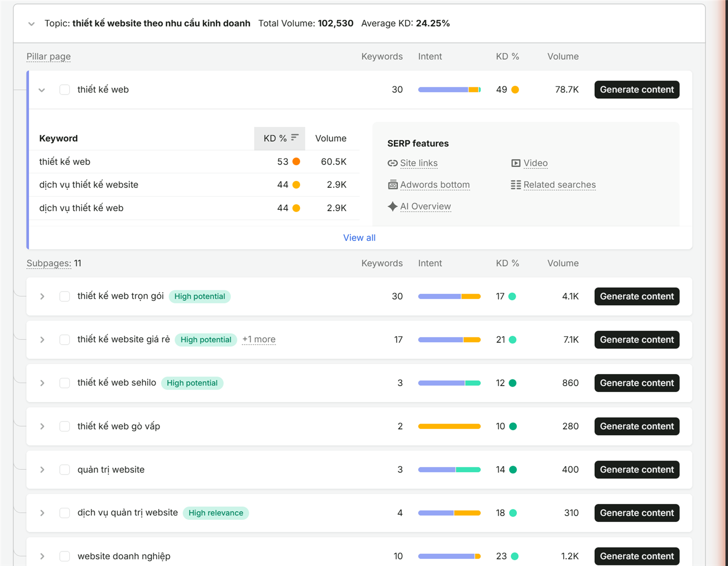Collapse the topic header chevron
Viewport: 728px width, 566px height.
point(32,24)
